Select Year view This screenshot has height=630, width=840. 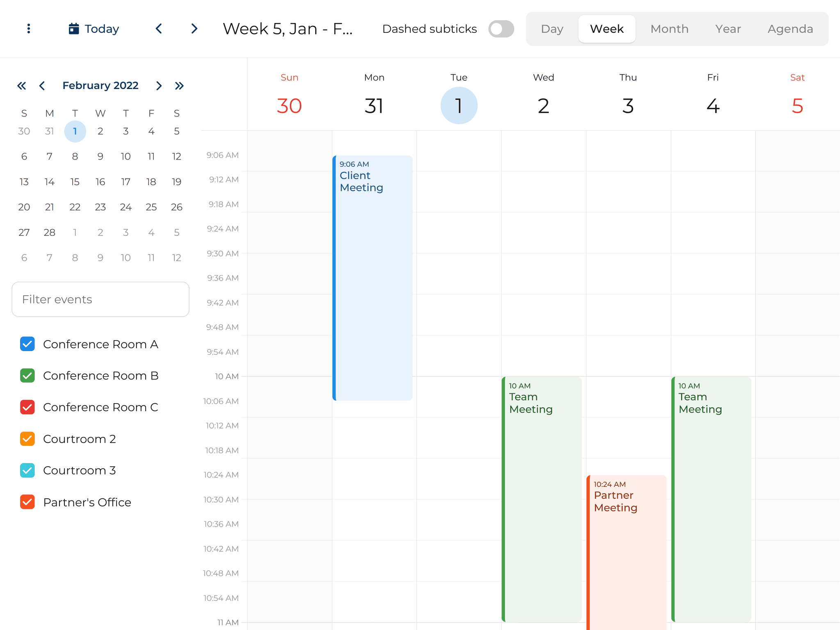[728, 29]
